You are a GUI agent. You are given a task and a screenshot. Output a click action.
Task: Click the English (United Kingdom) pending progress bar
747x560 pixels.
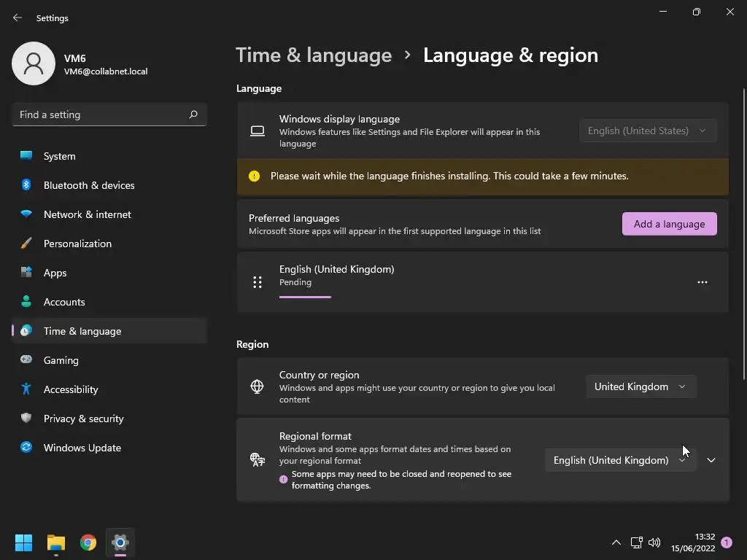point(305,297)
